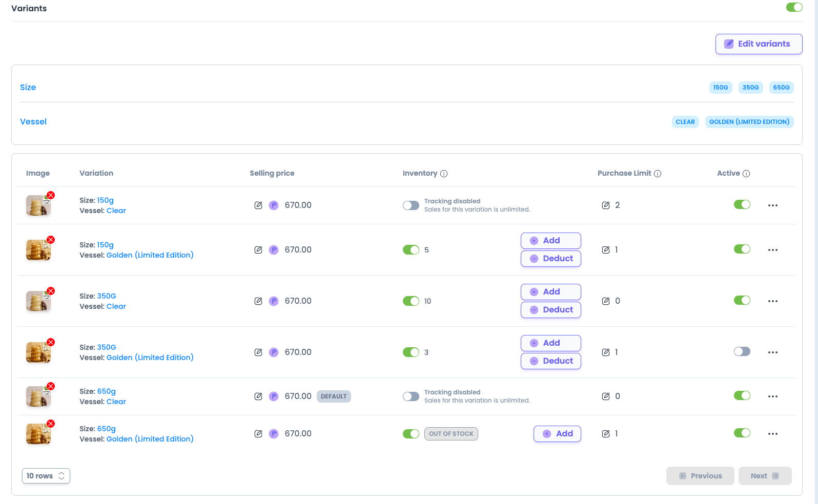Select the 350G size tag
818x504 pixels.
[x=751, y=88]
